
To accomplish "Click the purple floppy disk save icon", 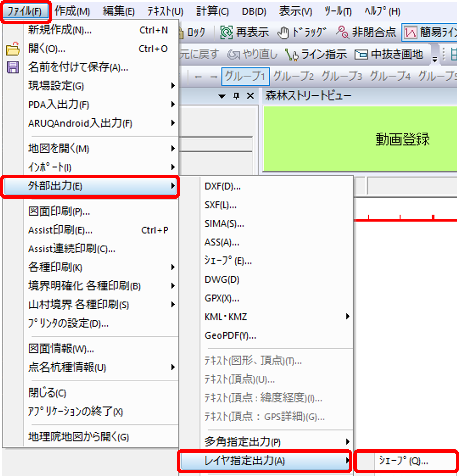I will point(13,67).
